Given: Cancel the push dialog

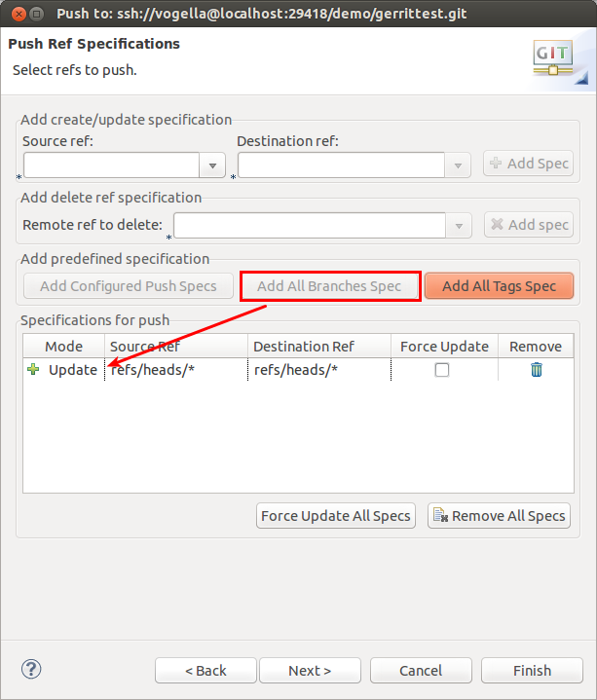Looking at the screenshot, I should click(421, 671).
